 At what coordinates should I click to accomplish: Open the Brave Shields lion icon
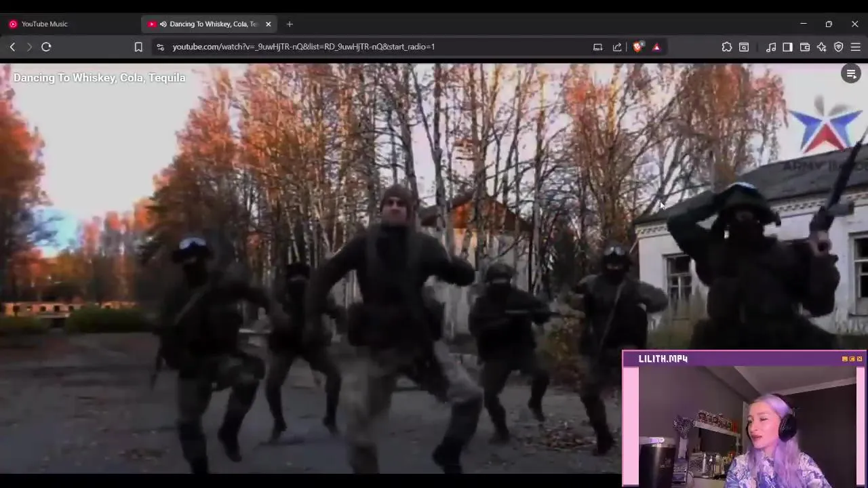637,47
